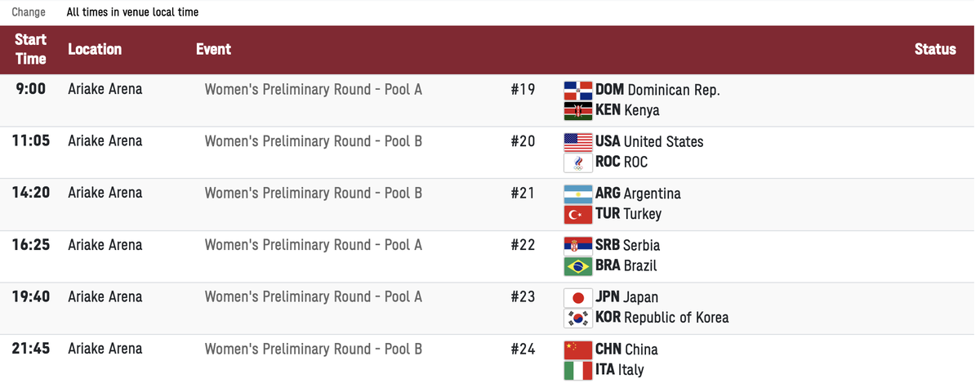Click the Kenya flag icon
The image size is (980, 383).
pos(578,110)
